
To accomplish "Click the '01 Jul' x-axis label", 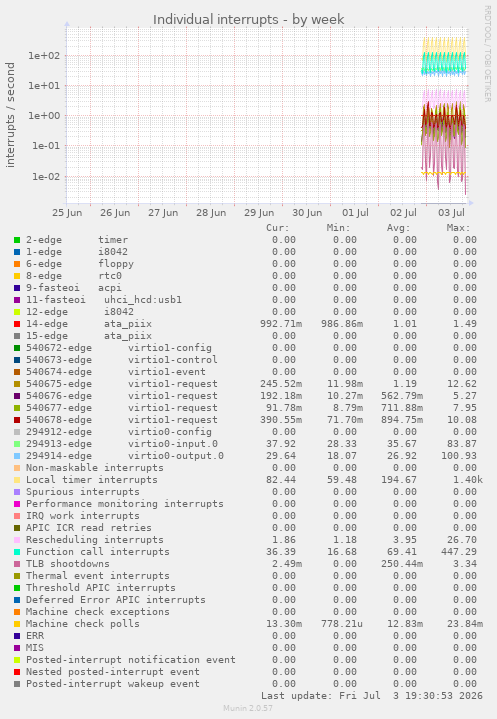I will [355, 213].
